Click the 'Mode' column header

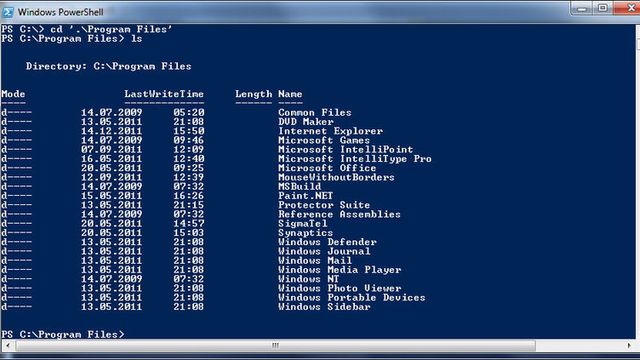[x=13, y=94]
